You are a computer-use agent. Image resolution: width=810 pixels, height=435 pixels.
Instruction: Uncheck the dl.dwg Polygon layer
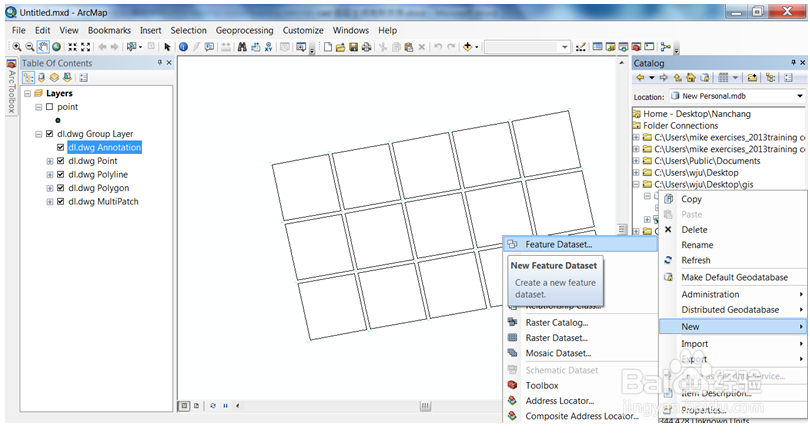point(60,188)
